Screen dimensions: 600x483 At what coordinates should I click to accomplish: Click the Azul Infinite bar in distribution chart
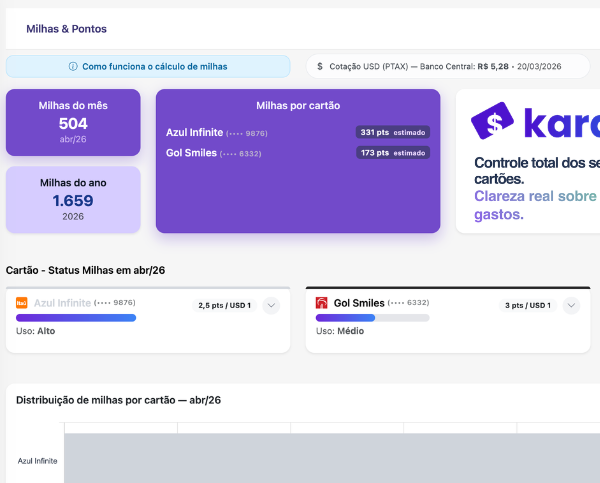pos(330,459)
